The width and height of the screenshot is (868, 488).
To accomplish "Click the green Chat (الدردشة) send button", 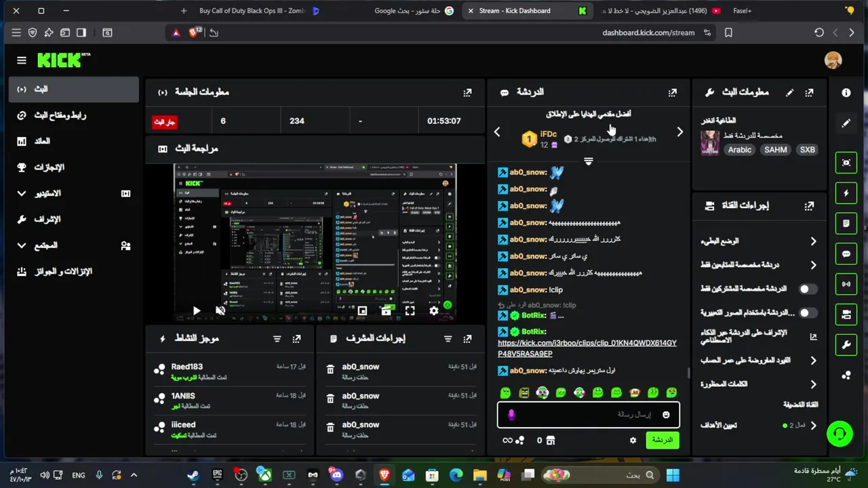I will point(662,440).
